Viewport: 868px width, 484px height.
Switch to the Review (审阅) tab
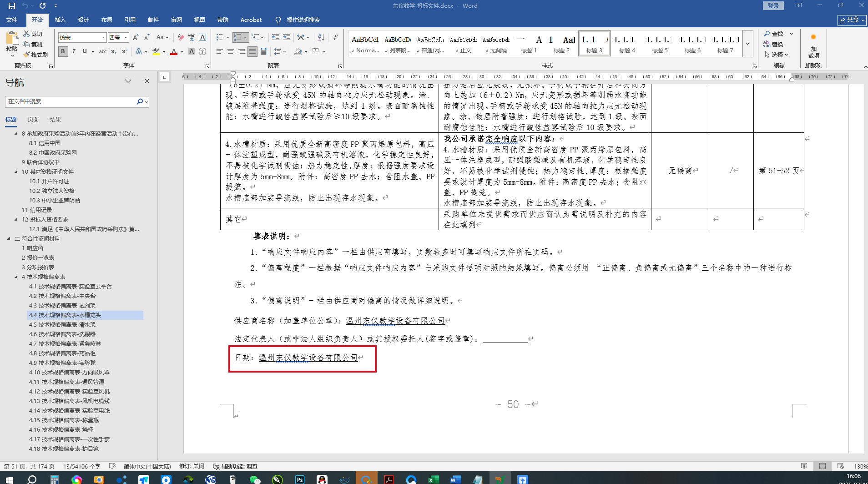click(x=176, y=20)
